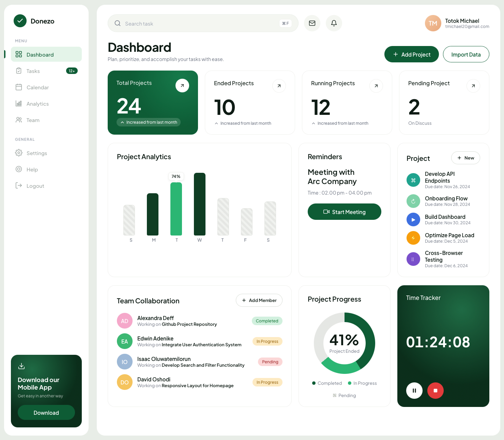Image resolution: width=504 pixels, height=440 pixels.
Task: Click the Import Data button
Action: point(466,54)
